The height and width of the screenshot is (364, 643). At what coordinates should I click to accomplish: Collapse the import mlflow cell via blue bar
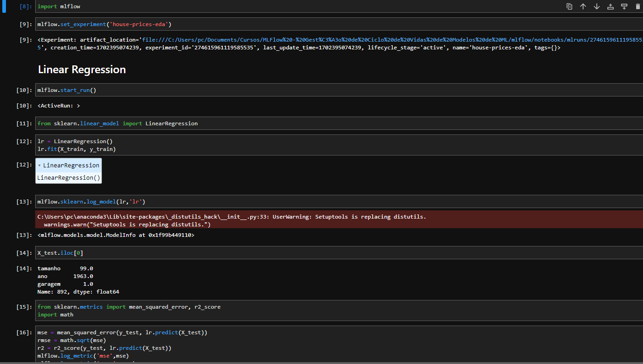coord(4,6)
